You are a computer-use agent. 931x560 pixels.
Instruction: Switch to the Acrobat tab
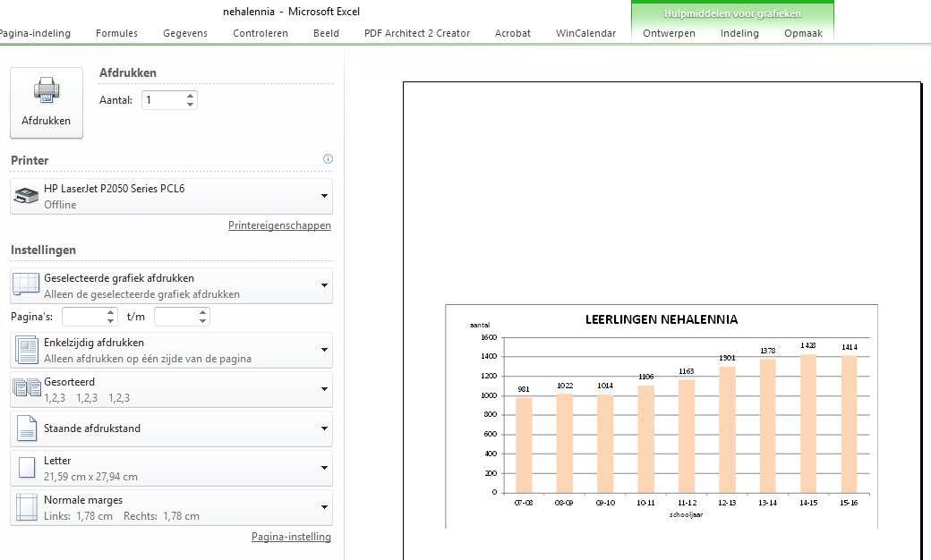coord(512,33)
